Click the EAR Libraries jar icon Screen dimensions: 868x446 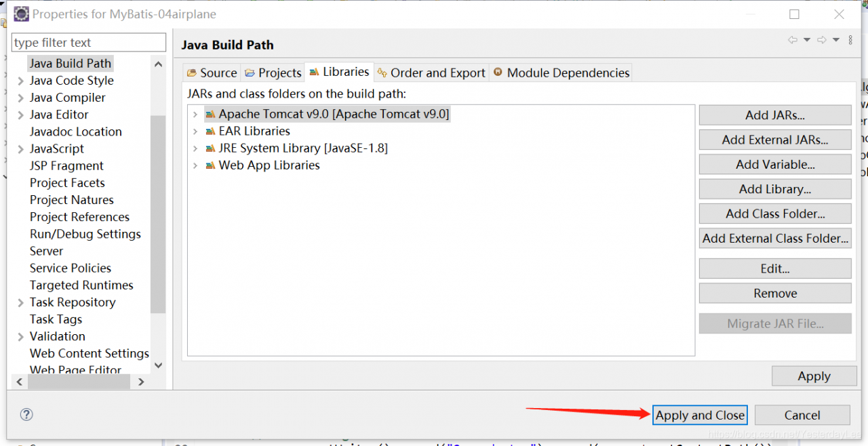pos(210,131)
